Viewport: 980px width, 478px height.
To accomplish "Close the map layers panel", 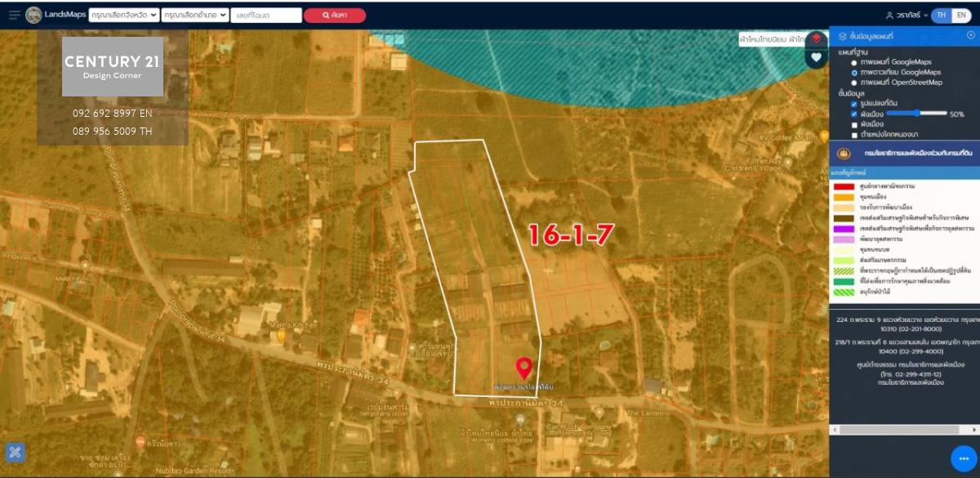I will click(x=970, y=36).
